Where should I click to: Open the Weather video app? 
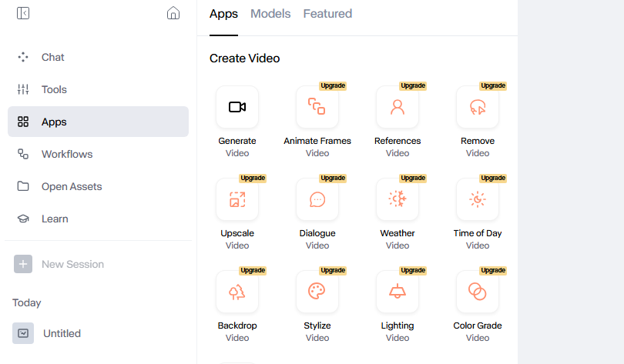tap(398, 199)
